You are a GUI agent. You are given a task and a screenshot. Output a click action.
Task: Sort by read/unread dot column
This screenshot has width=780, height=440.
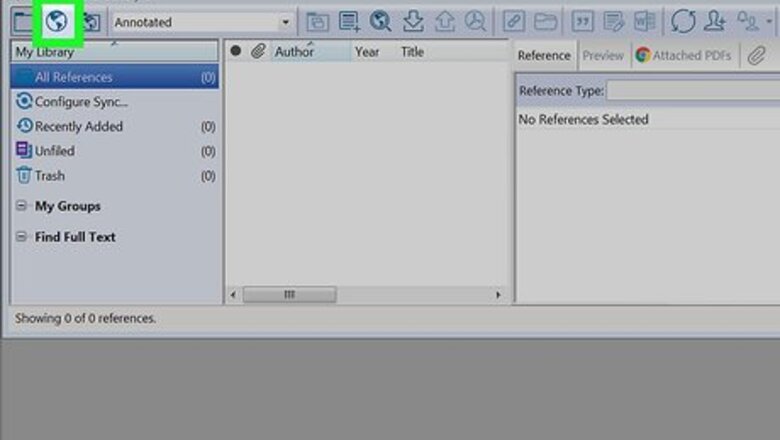[x=236, y=51]
